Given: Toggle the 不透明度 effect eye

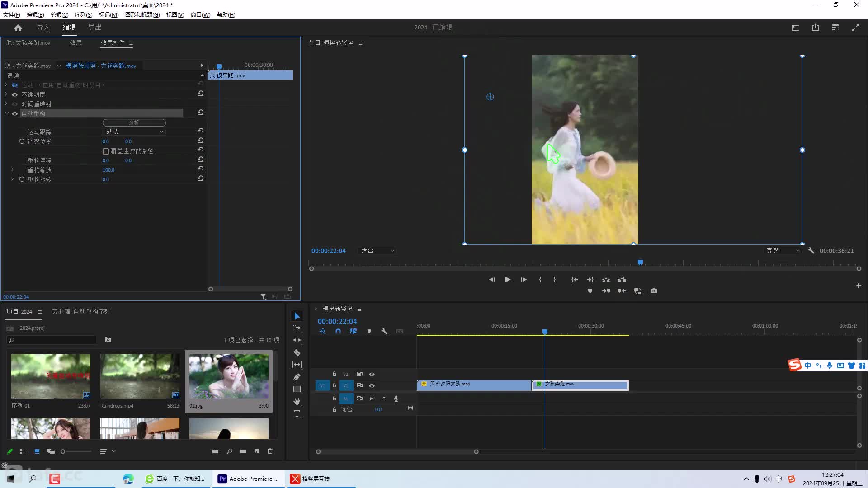Looking at the screenshot, I should 14,94.
